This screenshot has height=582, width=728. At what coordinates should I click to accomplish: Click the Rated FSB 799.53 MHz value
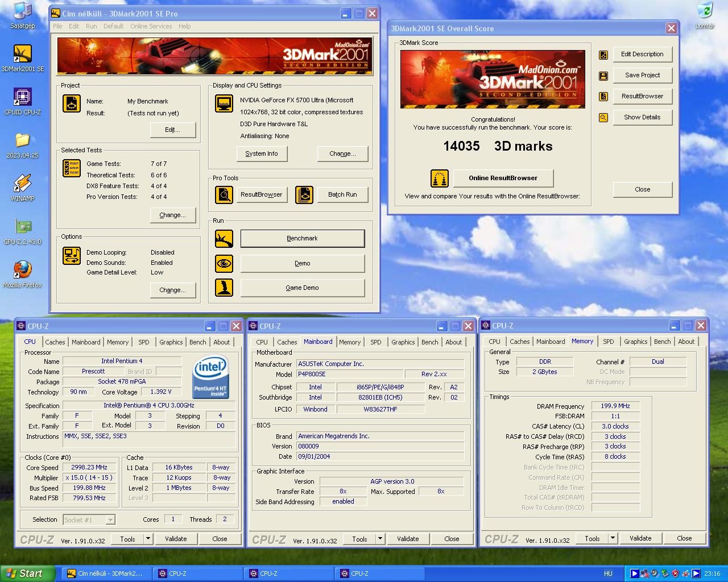(89, 498)
